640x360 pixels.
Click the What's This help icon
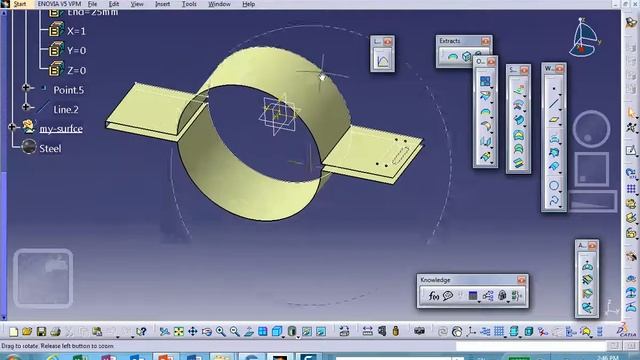pos(141,332)
